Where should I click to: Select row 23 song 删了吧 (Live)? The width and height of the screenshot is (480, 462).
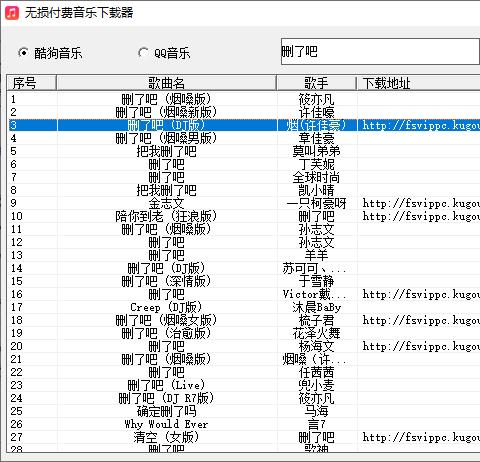[x=166, y=385]
